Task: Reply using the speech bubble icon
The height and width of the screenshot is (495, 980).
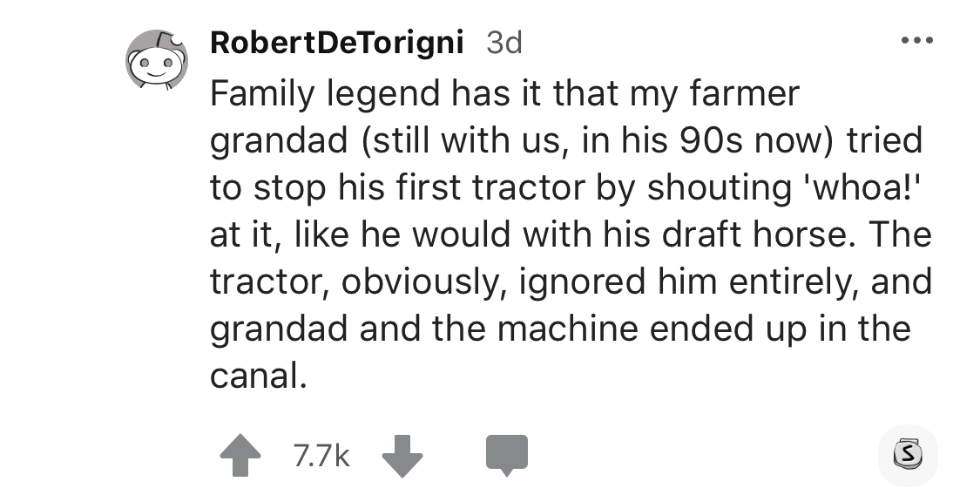Action: point(507,455)
